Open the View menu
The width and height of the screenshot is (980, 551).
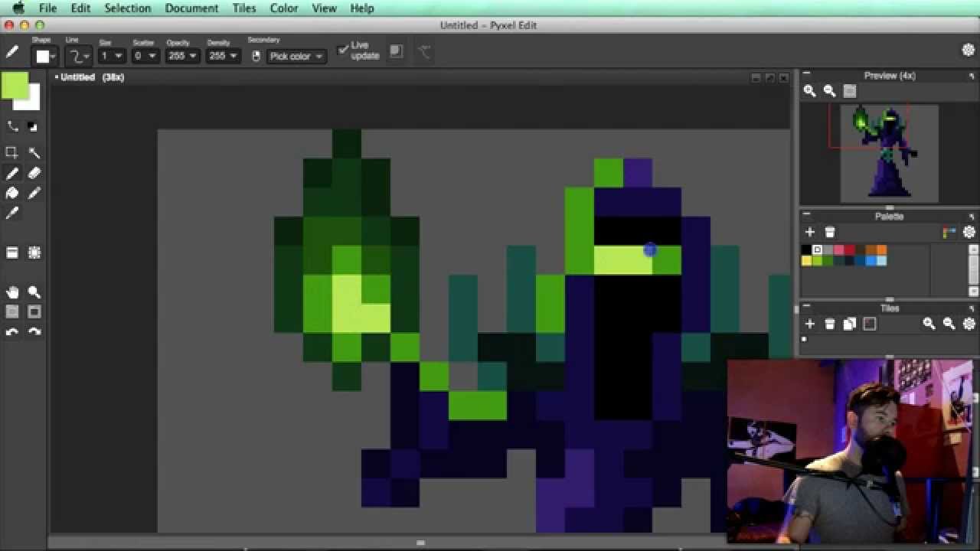click(x=324, y=8)
